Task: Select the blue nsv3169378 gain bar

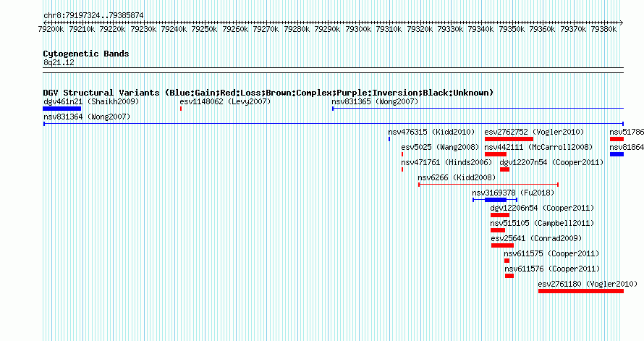Action: point(496,200)
